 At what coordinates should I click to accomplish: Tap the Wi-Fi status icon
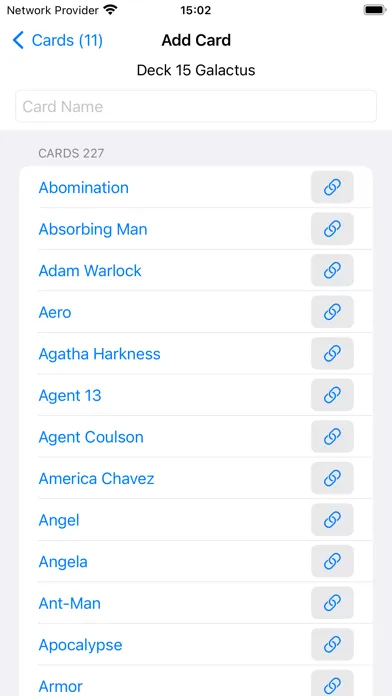coord(110,9)
